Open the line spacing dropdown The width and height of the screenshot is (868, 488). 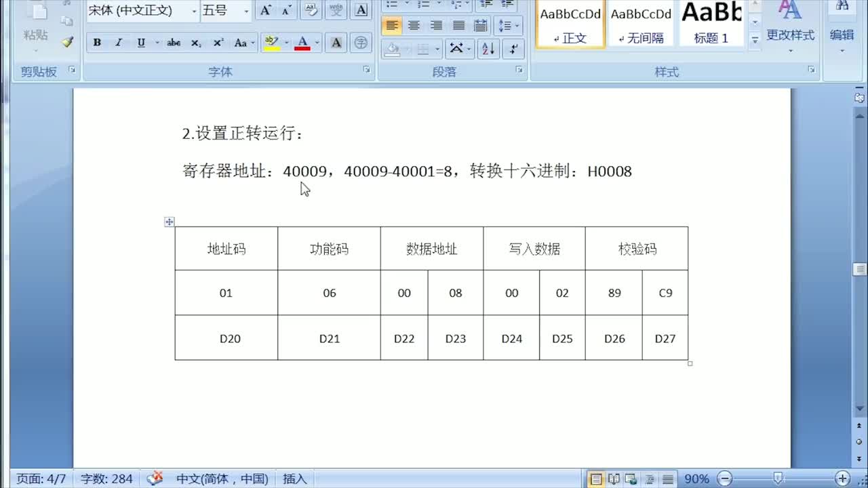click(x=508, y=26)
